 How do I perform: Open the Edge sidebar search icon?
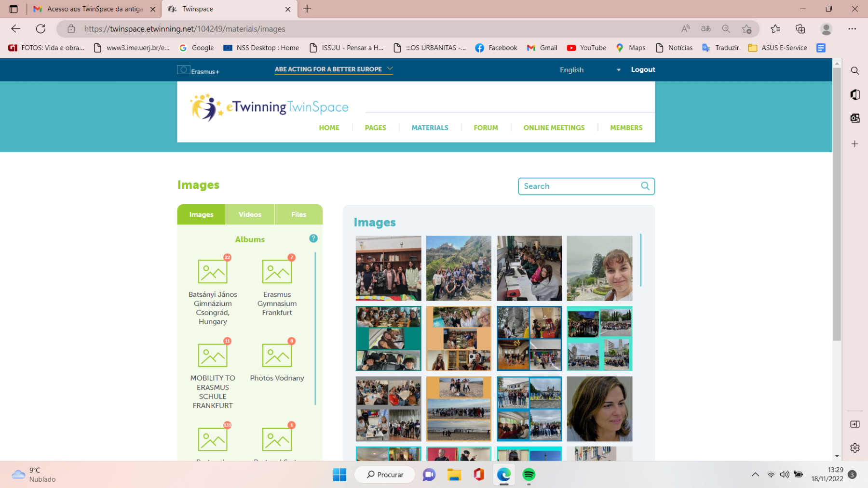(x=855, y=71)
